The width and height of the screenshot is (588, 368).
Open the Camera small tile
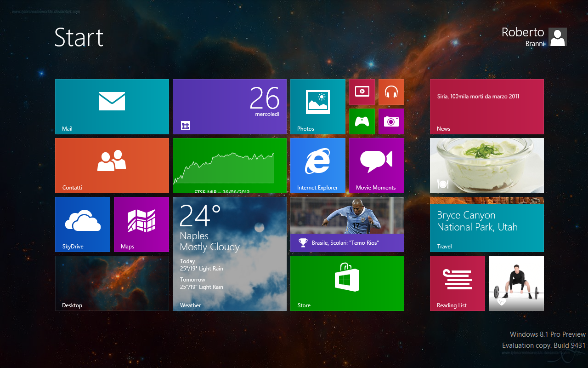pyautogui.click(x=391, y=121)
